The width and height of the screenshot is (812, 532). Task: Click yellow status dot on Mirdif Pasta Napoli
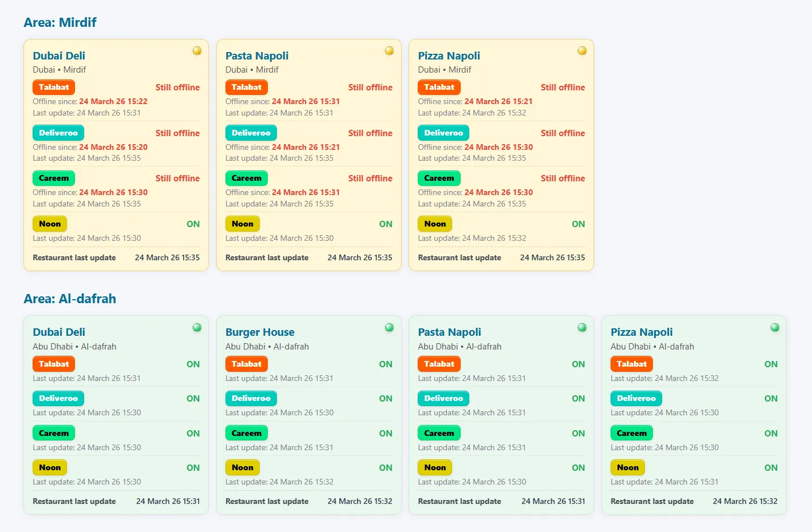[389, 50]
